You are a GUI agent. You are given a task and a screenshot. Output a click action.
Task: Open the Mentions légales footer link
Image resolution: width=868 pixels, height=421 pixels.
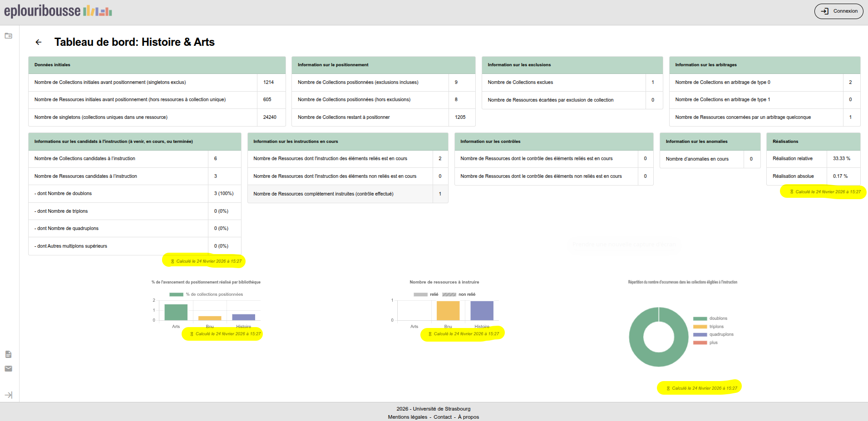coord(407,417)
